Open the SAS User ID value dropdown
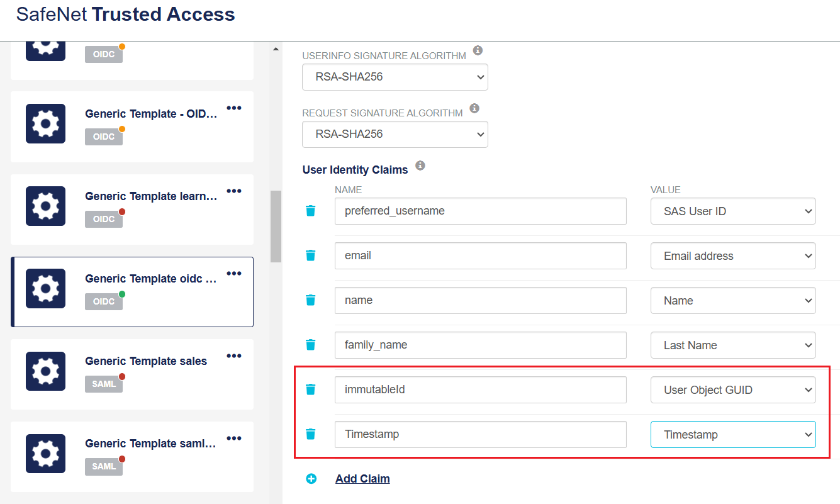 (x=733, y=211)
